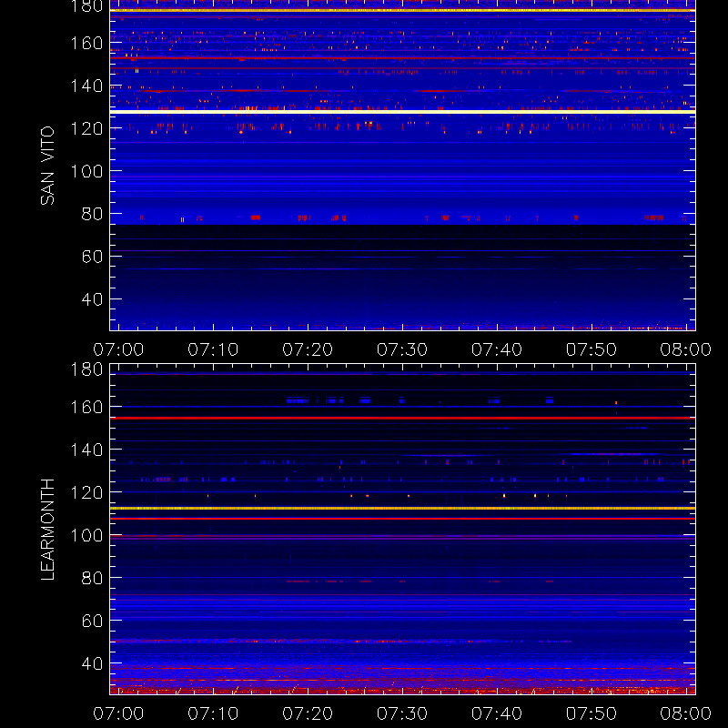Click 07:20 time label under San Vito plot
This screenshot has width=728, height=728.
(x=308, y=349)
